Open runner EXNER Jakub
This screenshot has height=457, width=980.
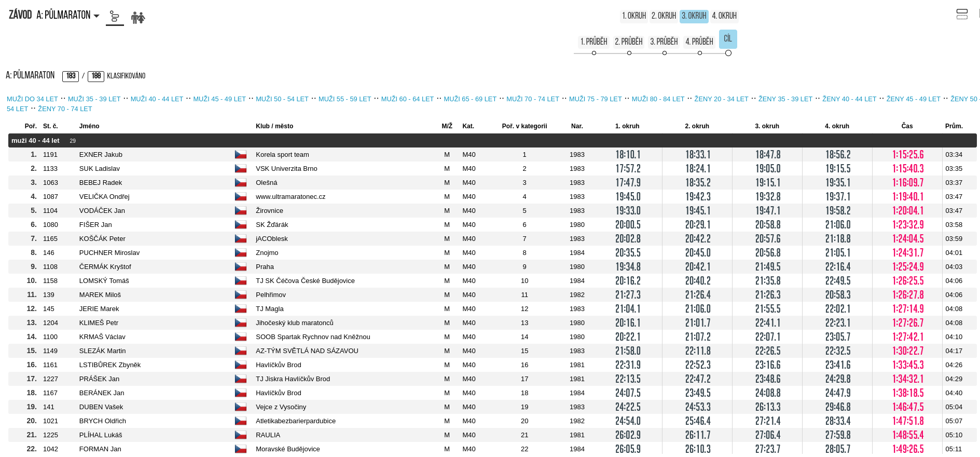click(x=101, y=155)
